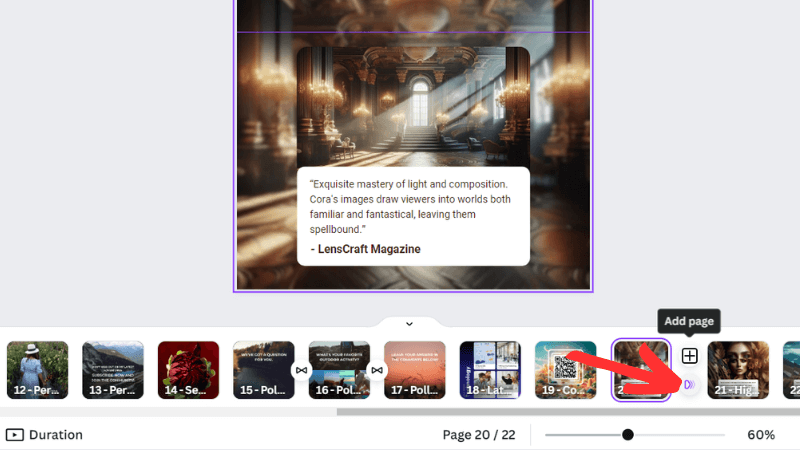Image resolution: width=800 pixels, height=450 pixels.
Task: Click the LensCraft Magazine quote text box
Action: click(x=413, y=216)
